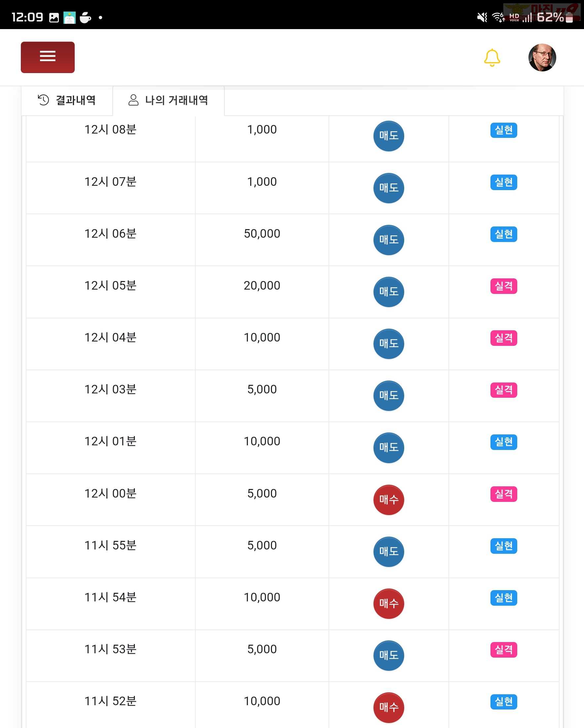Screen dimensions: 584x728
Task: Tap the 실현 badge for 11시 55분
Action: [x=504, y=546]
